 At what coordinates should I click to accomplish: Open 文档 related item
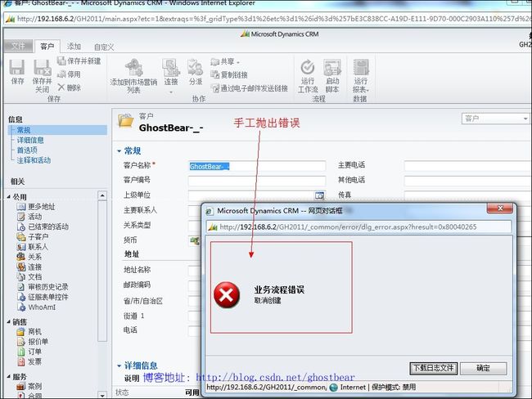point(29,276)
